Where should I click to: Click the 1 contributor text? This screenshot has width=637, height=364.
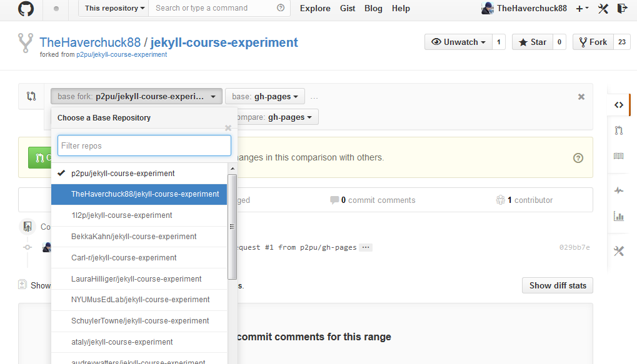530,200
